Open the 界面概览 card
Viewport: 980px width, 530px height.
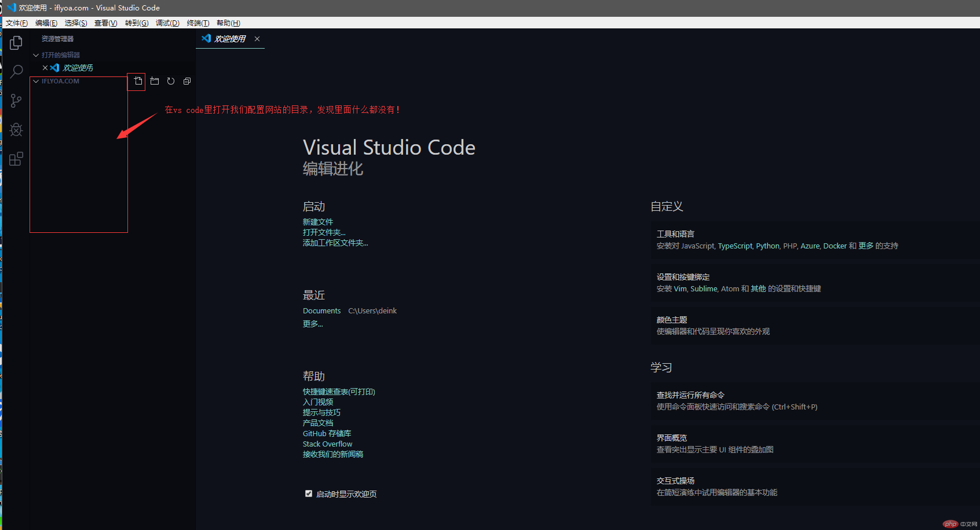[x=814, y=444]
